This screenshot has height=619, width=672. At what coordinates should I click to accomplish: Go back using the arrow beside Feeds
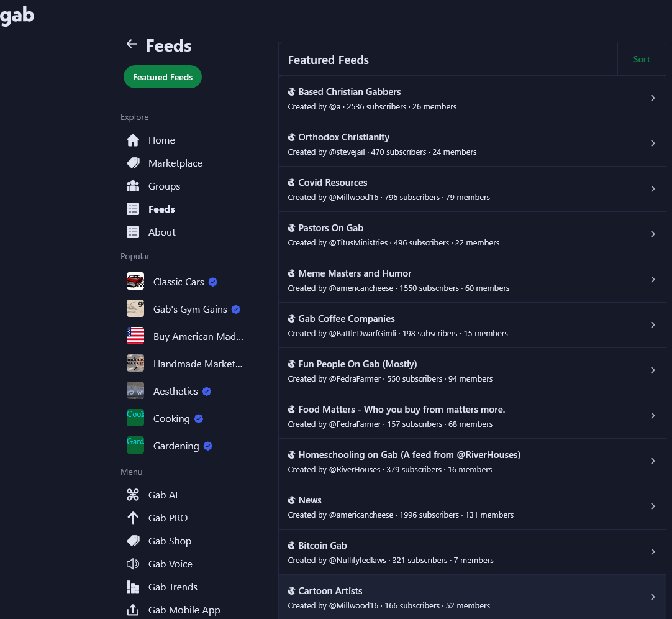click(x=132, y=44)
